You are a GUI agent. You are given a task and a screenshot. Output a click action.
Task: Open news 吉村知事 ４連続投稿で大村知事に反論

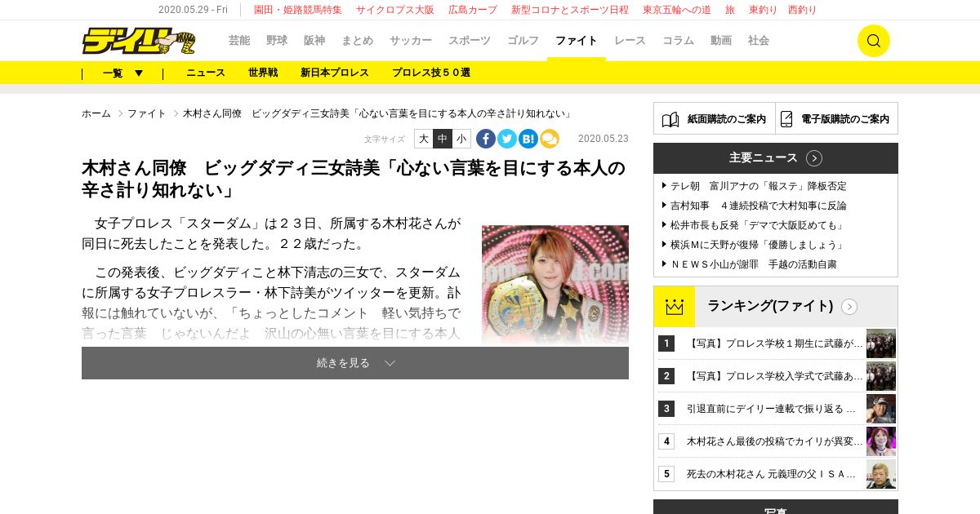pyautogui.click(x=759, y=206)
